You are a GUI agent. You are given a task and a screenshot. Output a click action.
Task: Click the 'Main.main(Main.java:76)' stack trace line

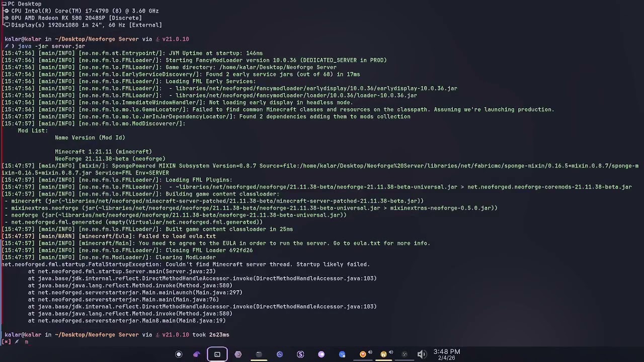pyautogui.click(x=123, y=299)
